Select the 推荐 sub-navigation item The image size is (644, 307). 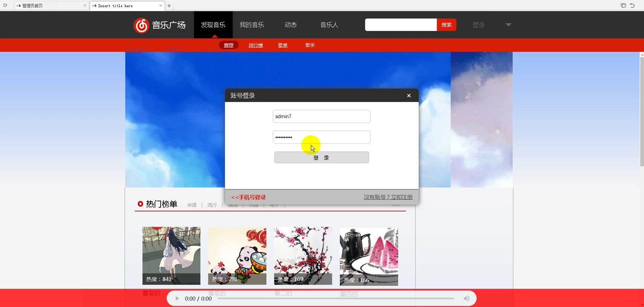click(x=229, y=45)
